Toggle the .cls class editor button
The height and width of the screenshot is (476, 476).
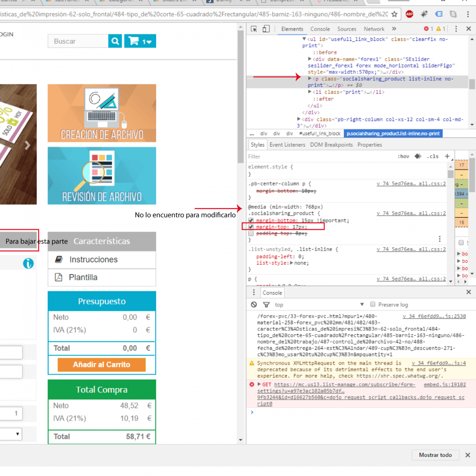[433, 156]
